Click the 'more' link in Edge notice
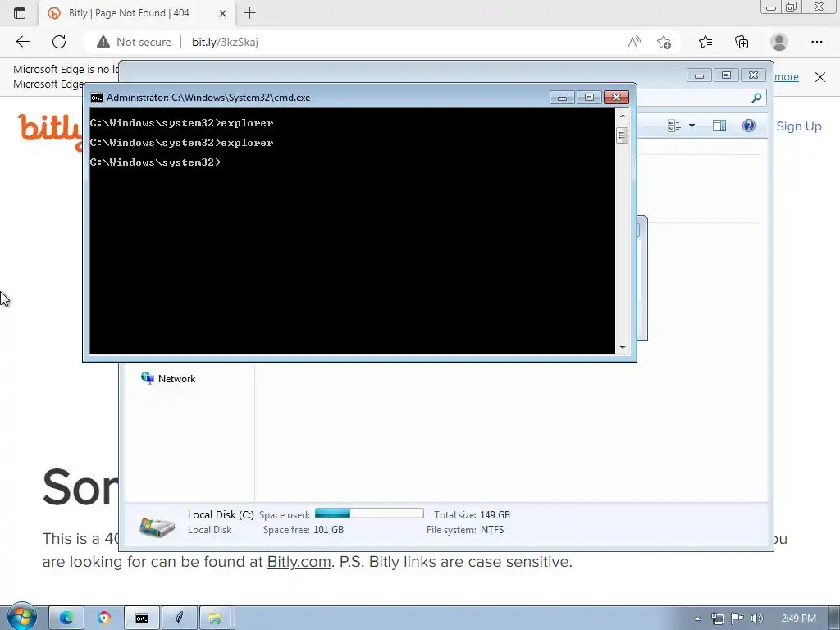840x630 pixels. (x=787, y=76)
